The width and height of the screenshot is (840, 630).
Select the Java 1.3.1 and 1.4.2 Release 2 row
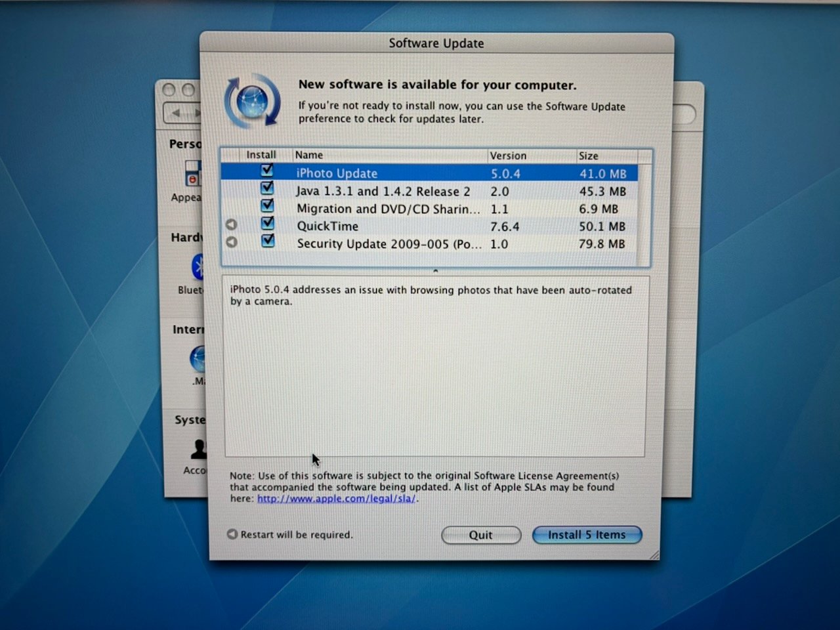tap(429, 191)
